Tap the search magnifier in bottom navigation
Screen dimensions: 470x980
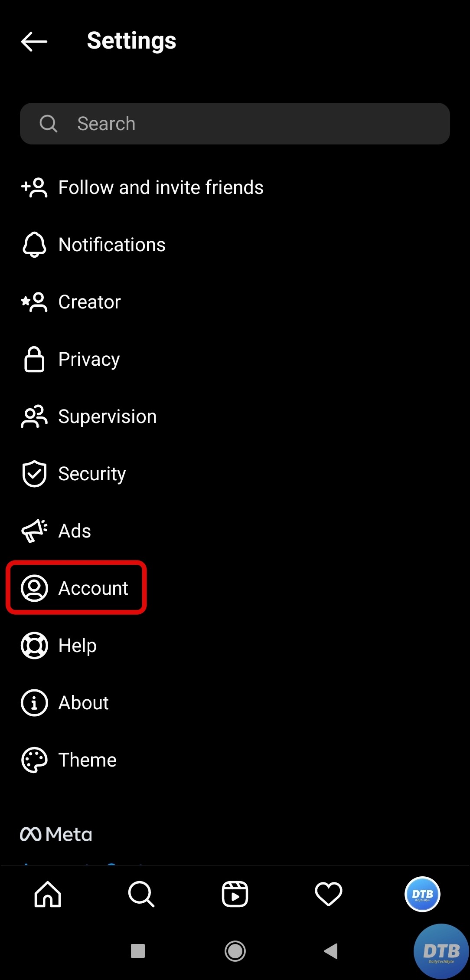tap(140, 894)
